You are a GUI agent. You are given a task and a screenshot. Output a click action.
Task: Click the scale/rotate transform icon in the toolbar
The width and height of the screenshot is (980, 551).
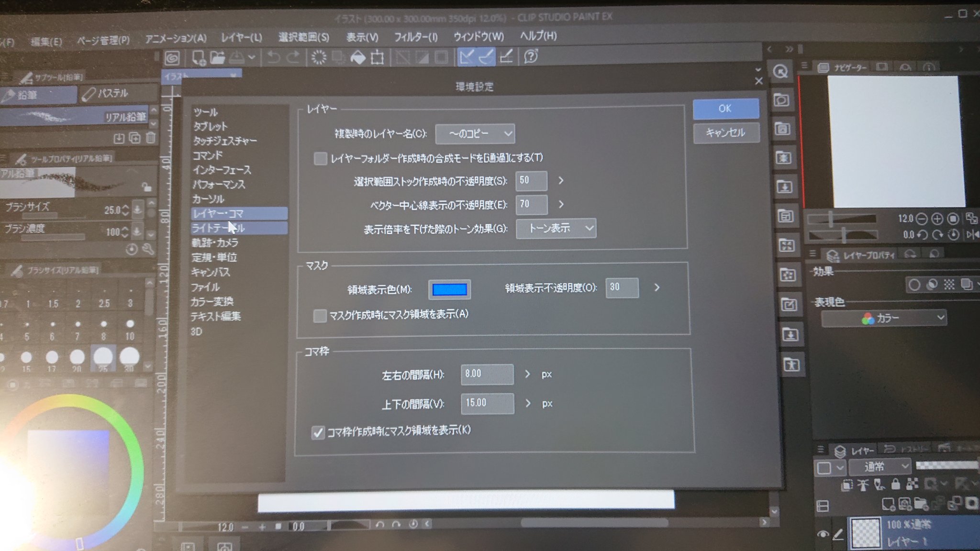coord(378,58)
